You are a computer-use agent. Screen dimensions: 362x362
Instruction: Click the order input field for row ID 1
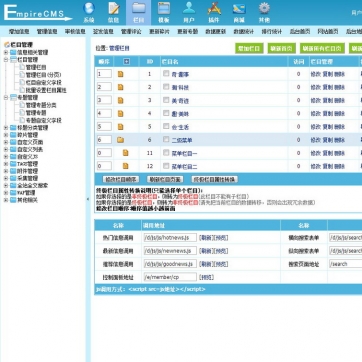[104, 74]
